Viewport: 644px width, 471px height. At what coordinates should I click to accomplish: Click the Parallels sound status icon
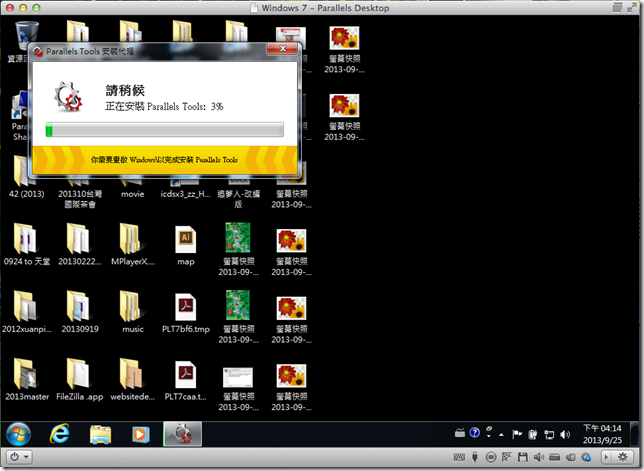pos(538,457)
